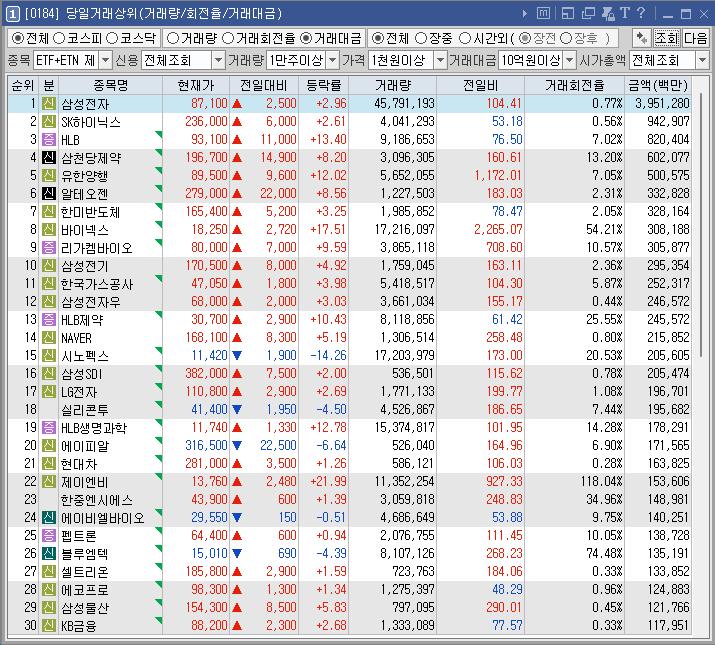Click the 거래량 column header in table

click(393, 85)
